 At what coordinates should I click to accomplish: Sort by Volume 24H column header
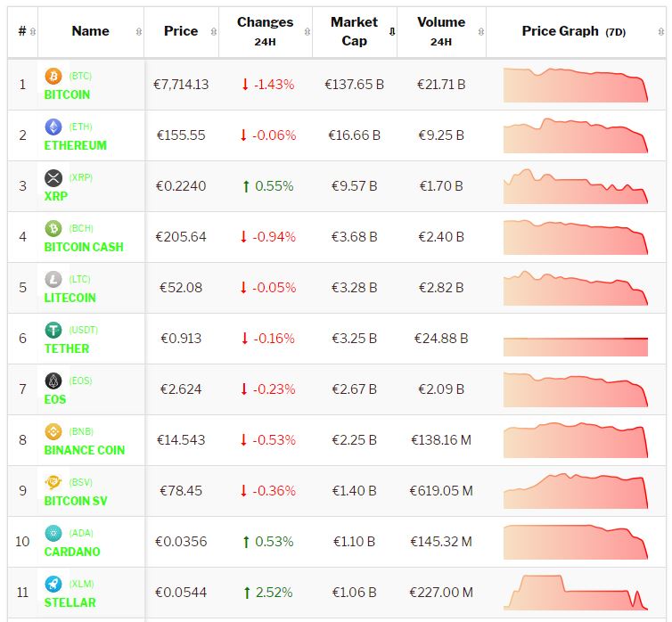(441, 31)
